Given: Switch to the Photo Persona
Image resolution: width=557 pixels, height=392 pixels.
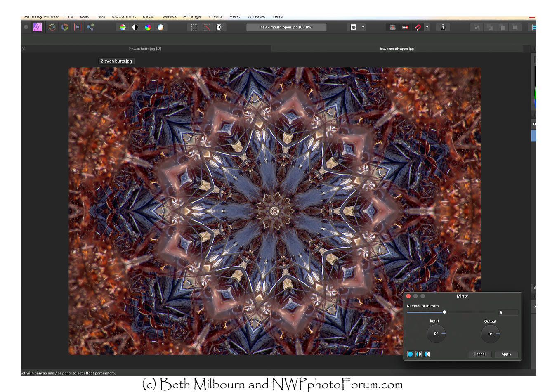Looking at the screenshot, I should click(x=38, y=27).
